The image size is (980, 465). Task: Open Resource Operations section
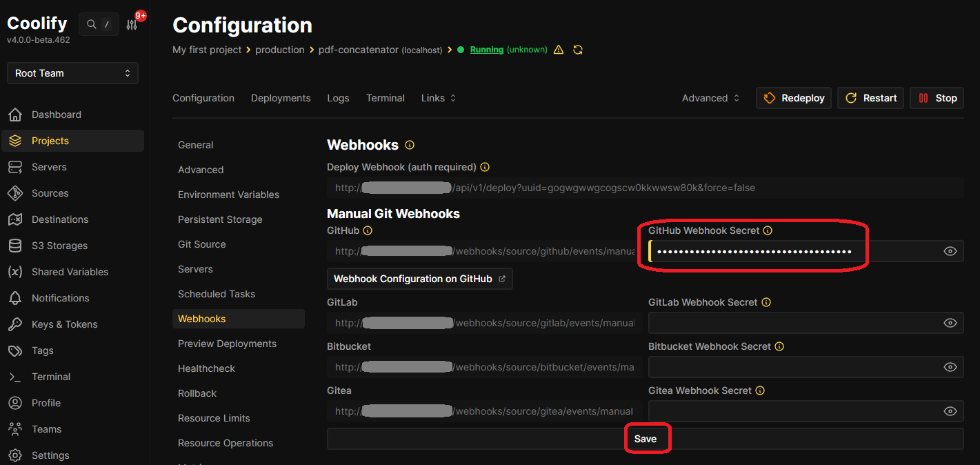pos(238,443)
